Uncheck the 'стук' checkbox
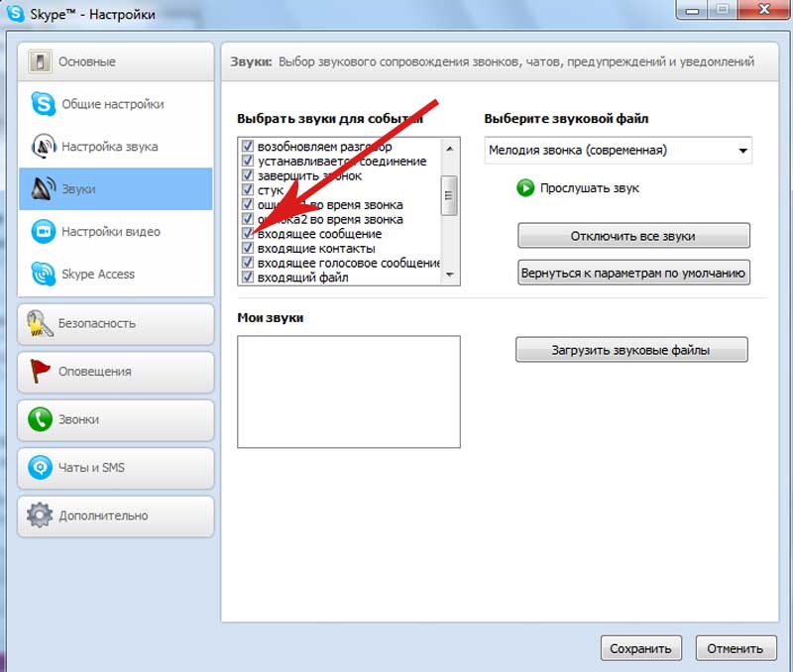Screen dimensions: 793x672 coord(247,190)
